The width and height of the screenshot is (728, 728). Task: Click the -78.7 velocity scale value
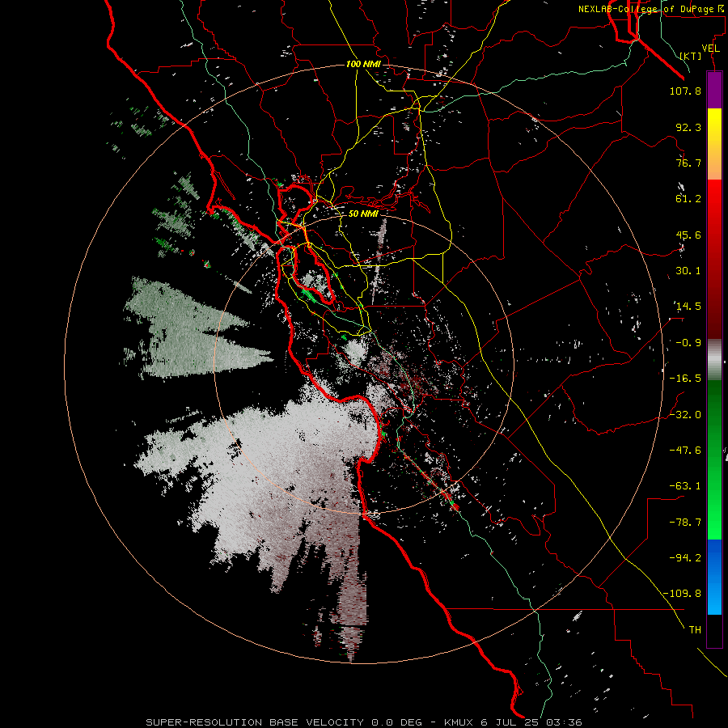685,522
